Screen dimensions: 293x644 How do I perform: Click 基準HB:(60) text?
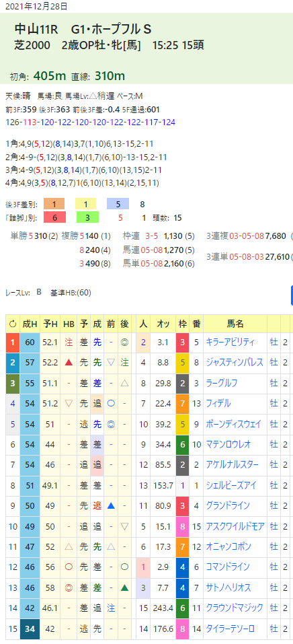click(x=71, y=293)
